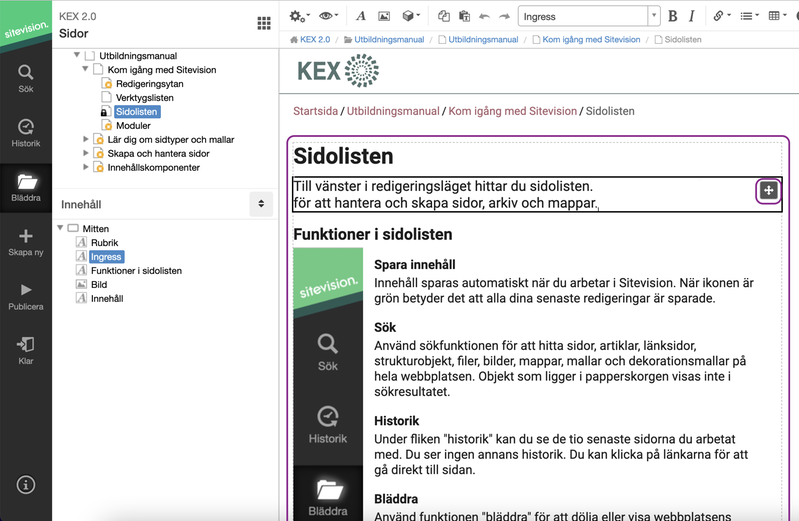Select Verktygslisten in the page tree
Image resolution: width=799 pixels, height=521 pixels.
pos(145,97)
